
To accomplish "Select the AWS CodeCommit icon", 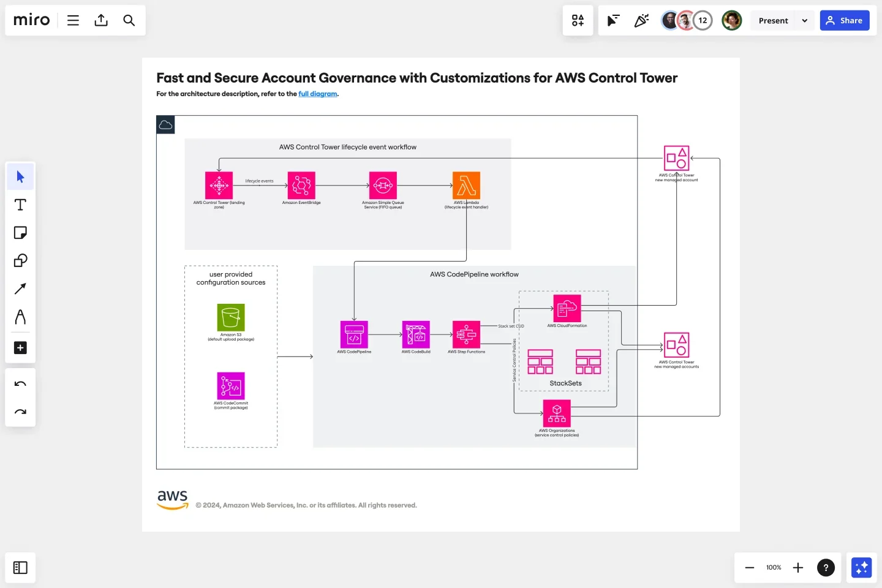I will click(x=231, y=386).
